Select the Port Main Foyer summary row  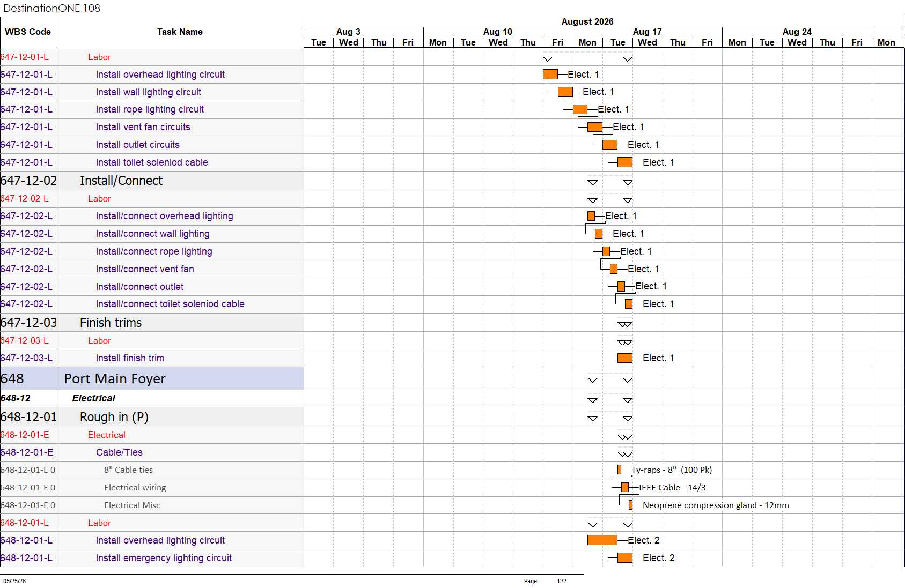(x=152, y=379)
